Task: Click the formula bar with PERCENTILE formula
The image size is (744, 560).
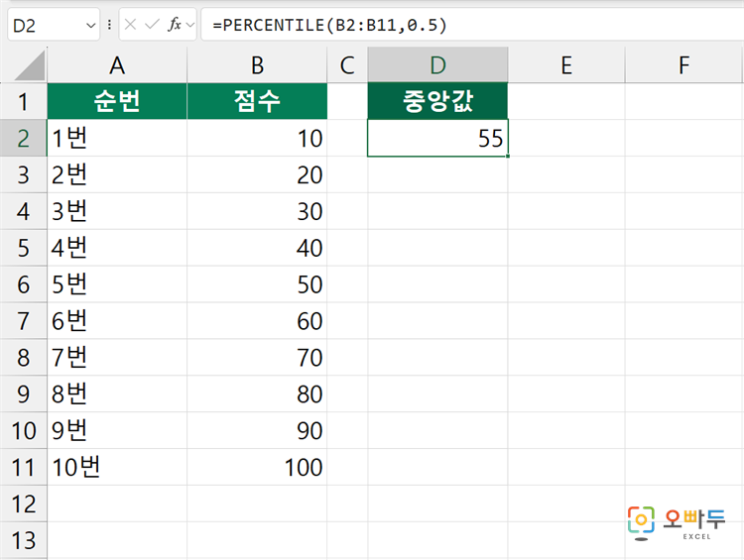Action: click(x=472, y=25)
